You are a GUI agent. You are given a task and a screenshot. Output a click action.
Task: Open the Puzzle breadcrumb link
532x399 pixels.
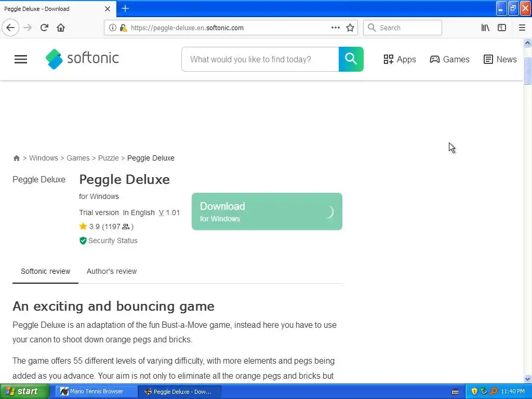tap(109, 158)
